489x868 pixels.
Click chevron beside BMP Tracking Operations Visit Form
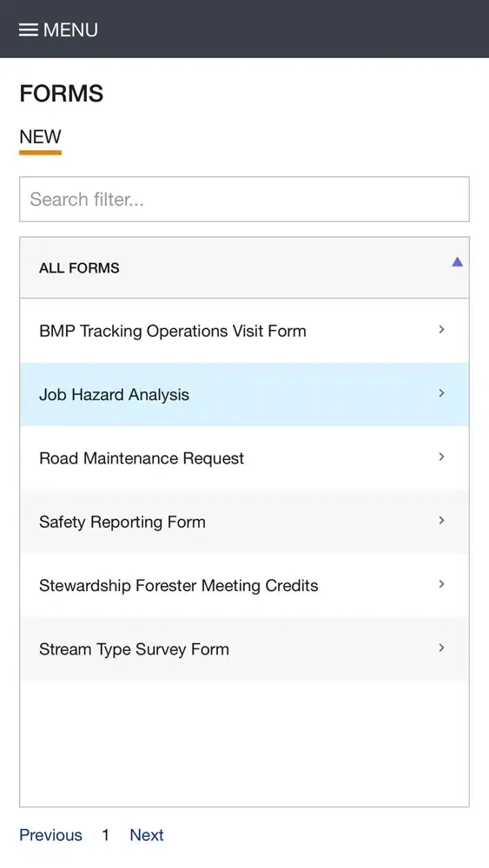(x=441, y=329)
